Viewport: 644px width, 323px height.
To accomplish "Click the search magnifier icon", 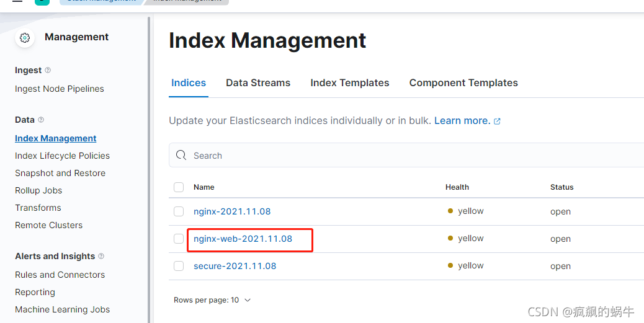I will [x=181, y=156].
